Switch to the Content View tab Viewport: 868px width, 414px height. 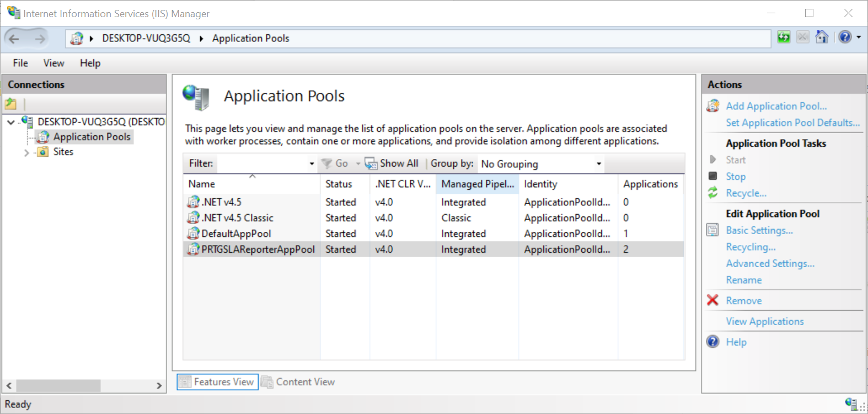[298, 382]
